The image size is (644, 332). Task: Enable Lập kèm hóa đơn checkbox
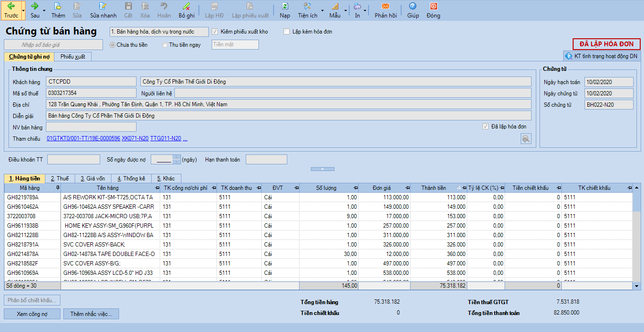[x=287, y=32]
